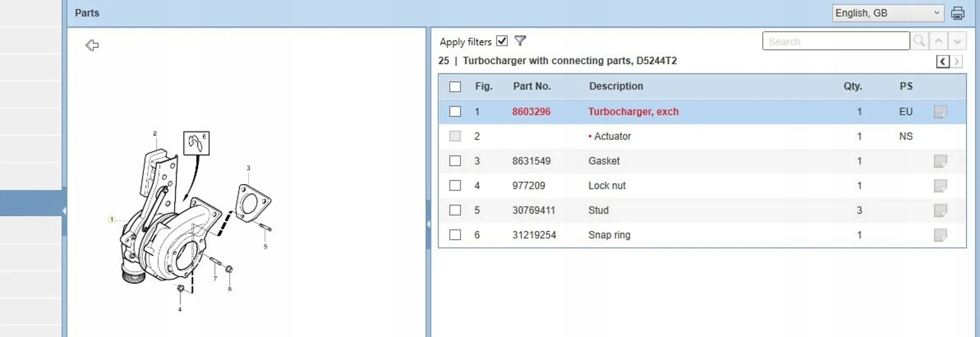
Task: Check the box for Stud 30769411
Action: coord(455,210)
